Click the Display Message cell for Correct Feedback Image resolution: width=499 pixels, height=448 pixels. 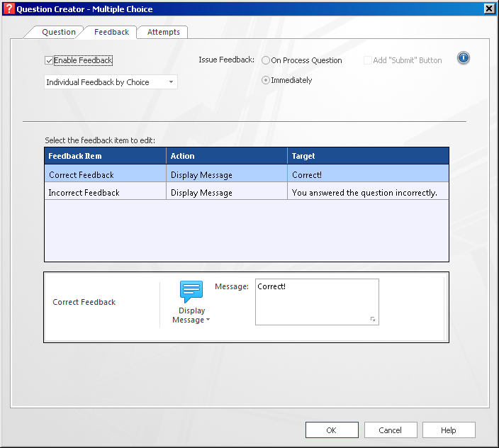[x=227, y=174]
